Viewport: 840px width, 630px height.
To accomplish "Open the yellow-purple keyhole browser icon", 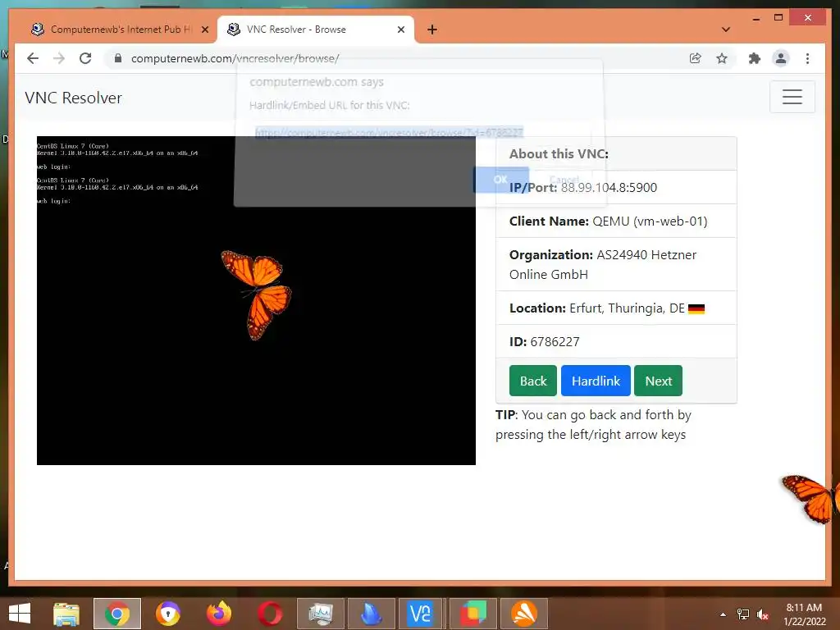I will point(168,614).
